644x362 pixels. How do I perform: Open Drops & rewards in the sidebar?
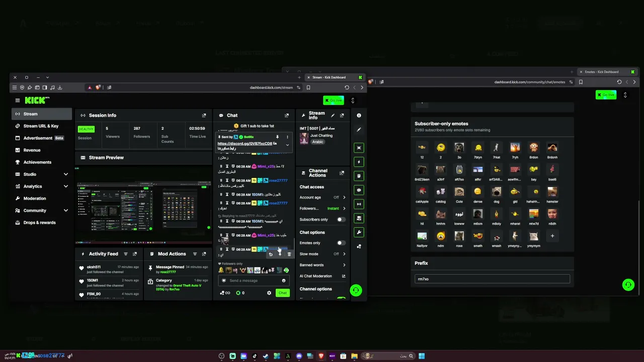(x=41, y=223)
